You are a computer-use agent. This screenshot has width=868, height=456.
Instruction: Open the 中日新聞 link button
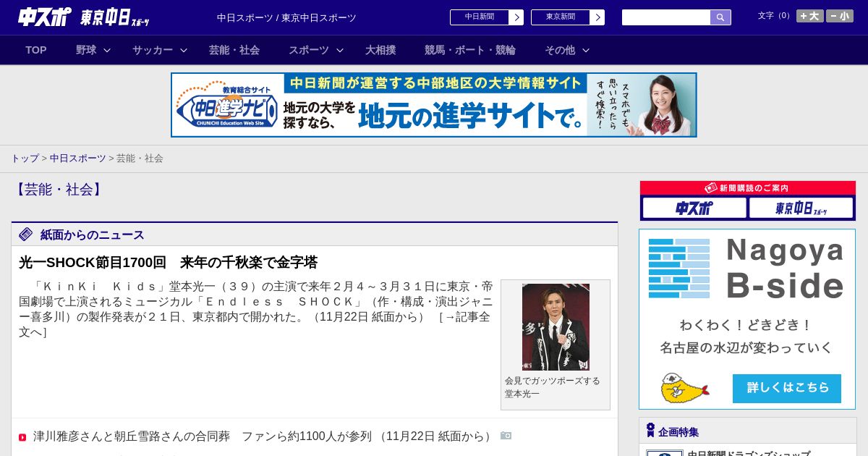pos(480,17)
